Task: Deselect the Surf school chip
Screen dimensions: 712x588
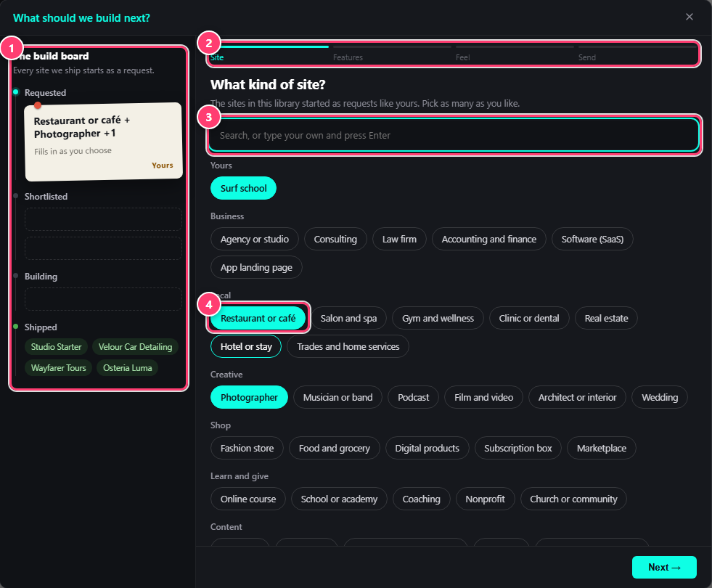Action: (243, 188)
